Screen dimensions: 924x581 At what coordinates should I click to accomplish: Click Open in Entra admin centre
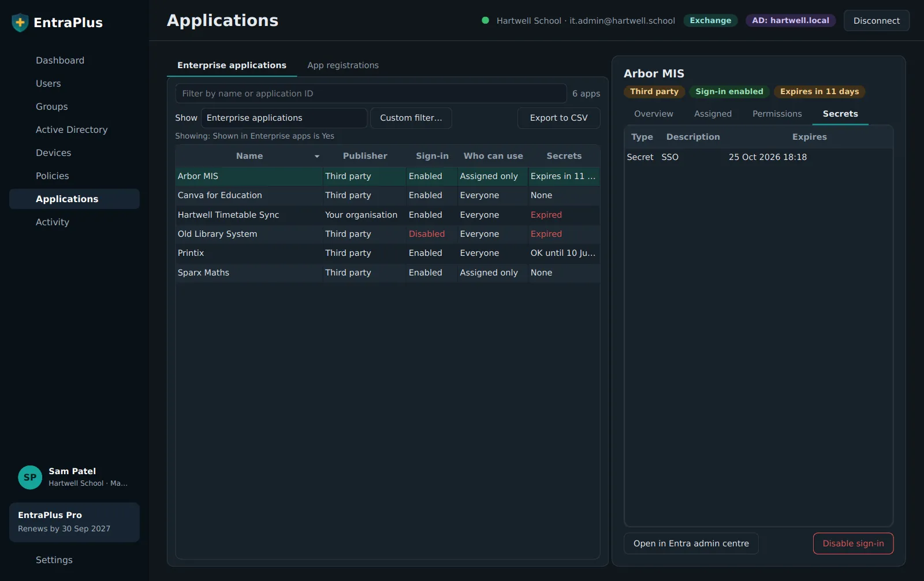point(691,543)
